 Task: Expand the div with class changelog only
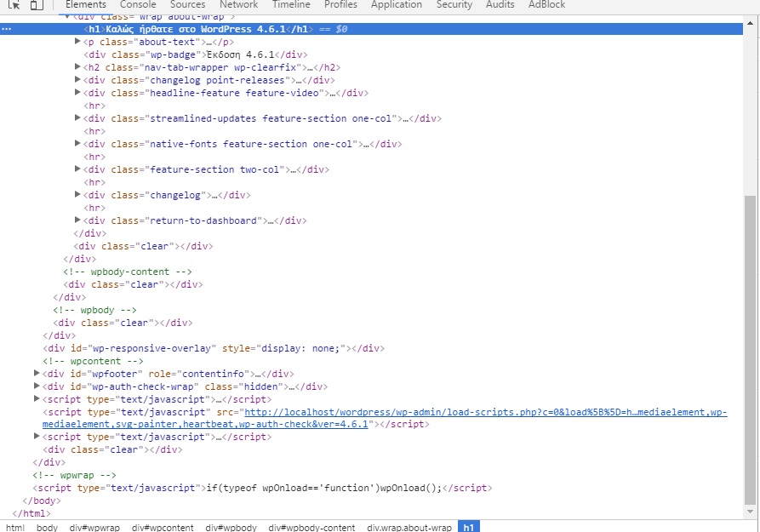[x=77, y=194]
